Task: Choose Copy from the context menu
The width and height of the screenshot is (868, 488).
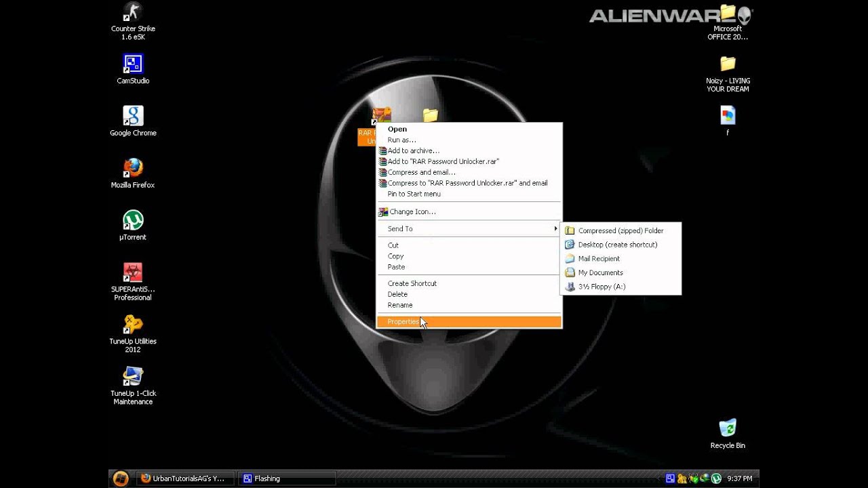Action: click(x=469, y=256)
